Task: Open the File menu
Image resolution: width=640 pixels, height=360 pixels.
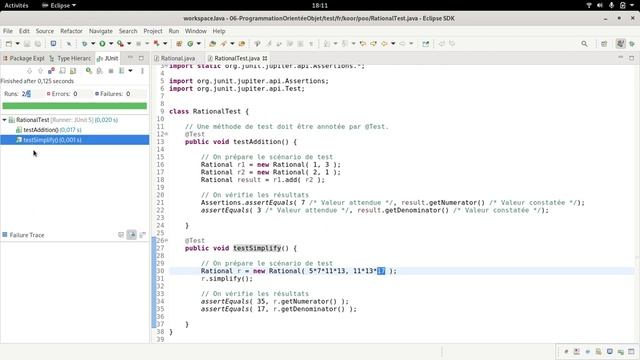Action: (x=8, y=31)
